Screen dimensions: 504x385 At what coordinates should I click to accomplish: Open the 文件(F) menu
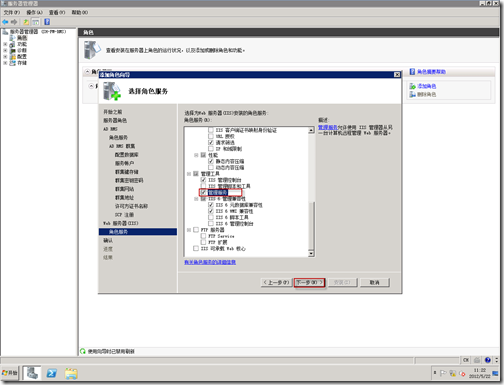12,12
